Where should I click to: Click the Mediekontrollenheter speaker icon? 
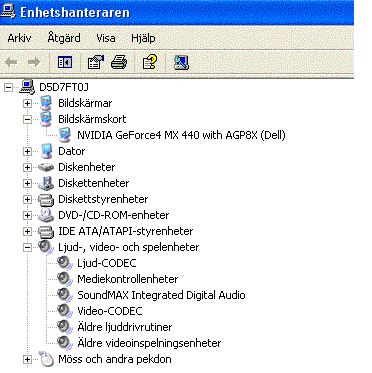click(x=65, y=280)
